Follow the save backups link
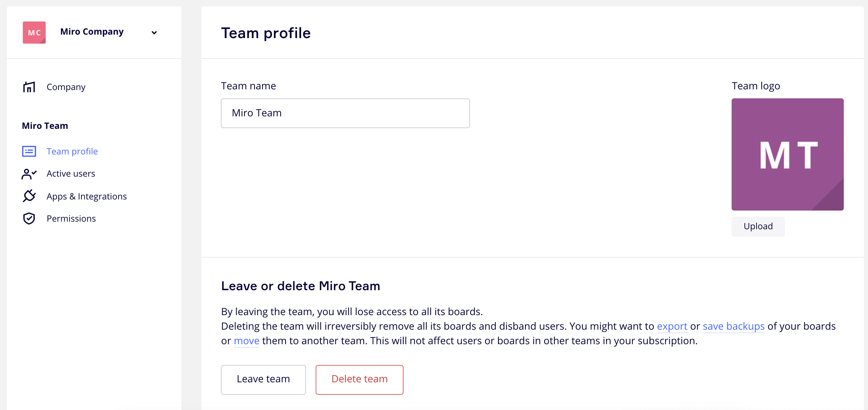 [733, 326]
